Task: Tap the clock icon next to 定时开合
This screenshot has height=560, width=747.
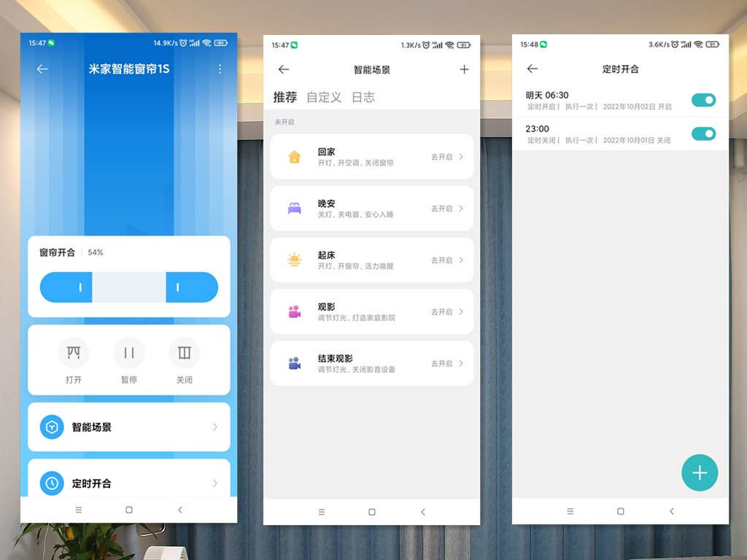Action: [x=50, y=483]
